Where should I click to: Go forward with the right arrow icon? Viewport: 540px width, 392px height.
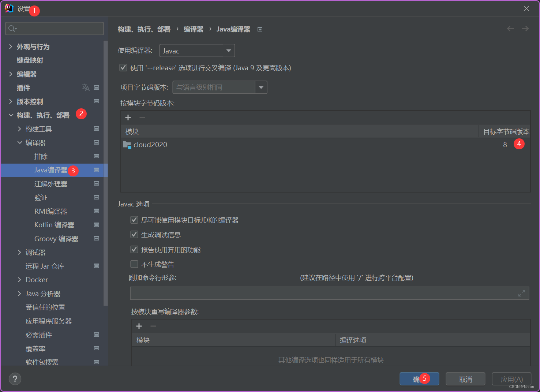point(525,29)
